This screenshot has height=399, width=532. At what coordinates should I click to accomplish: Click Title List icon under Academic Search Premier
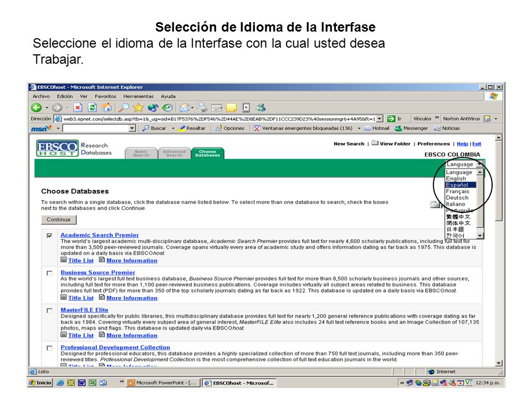tap(63, 260)
